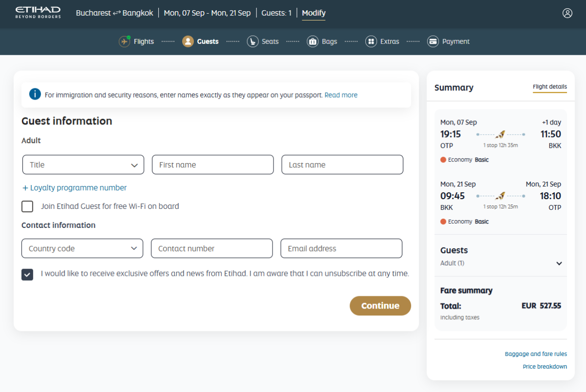
Task: Click the Flights step airplane icon
Action: tap(125, 41)
